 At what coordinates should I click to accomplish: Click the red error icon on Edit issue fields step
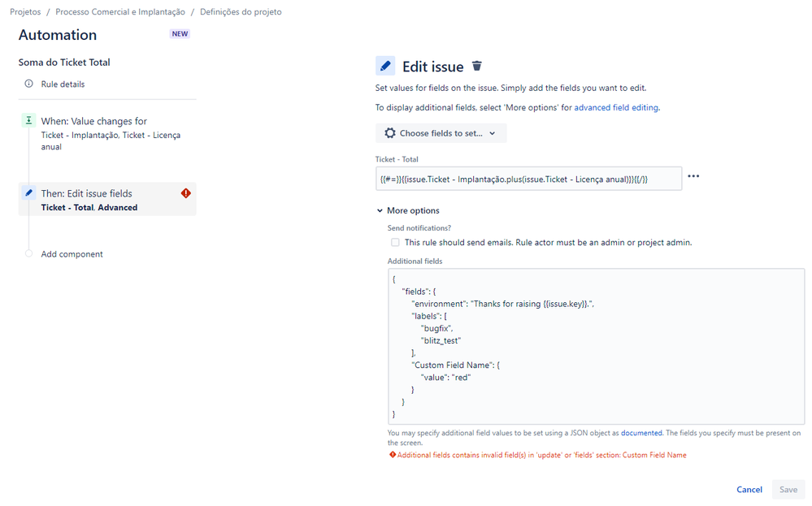(186, 193)
